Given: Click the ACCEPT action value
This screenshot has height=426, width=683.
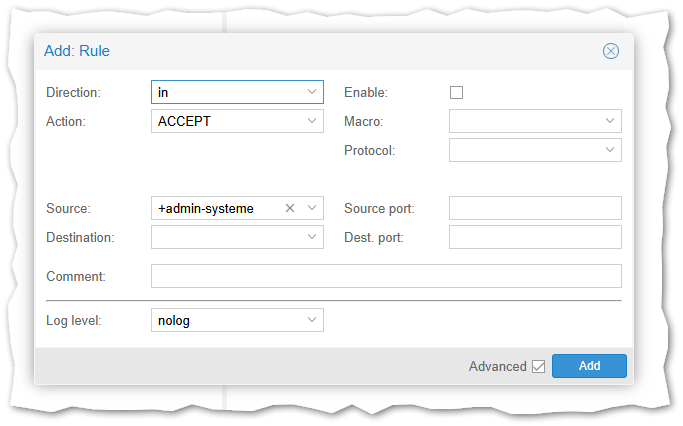Looking at the screenshot, I should tap(185, 121).
